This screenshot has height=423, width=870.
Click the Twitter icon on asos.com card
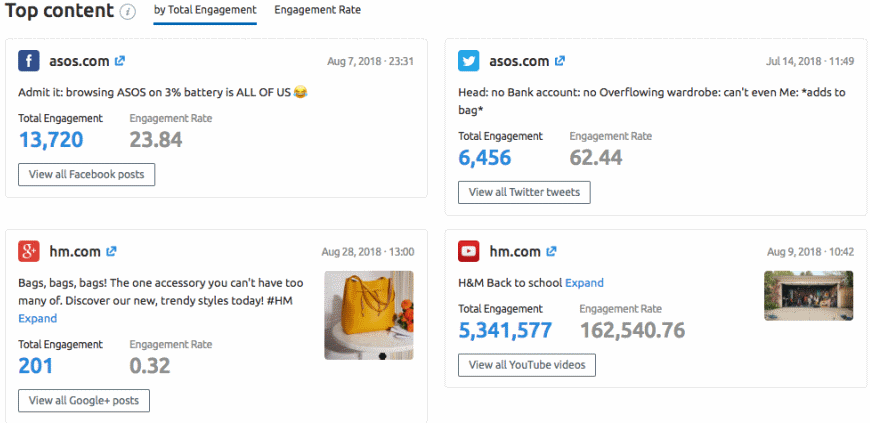(x=469, y=61)
